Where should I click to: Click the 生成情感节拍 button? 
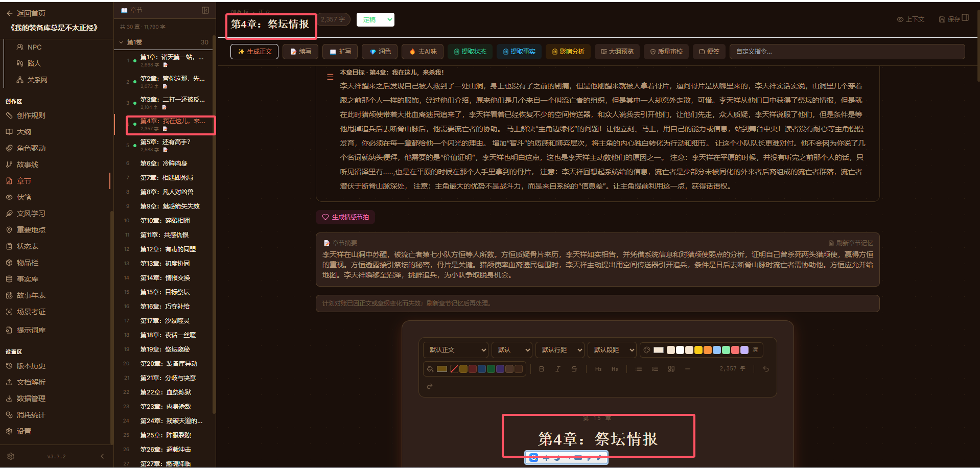[345, 217]
